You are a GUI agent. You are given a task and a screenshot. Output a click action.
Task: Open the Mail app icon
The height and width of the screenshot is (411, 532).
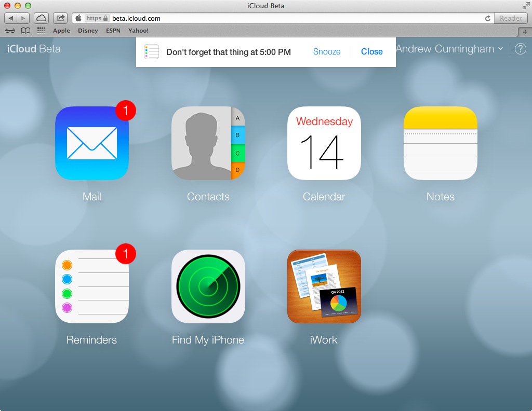tap(92, 143)
